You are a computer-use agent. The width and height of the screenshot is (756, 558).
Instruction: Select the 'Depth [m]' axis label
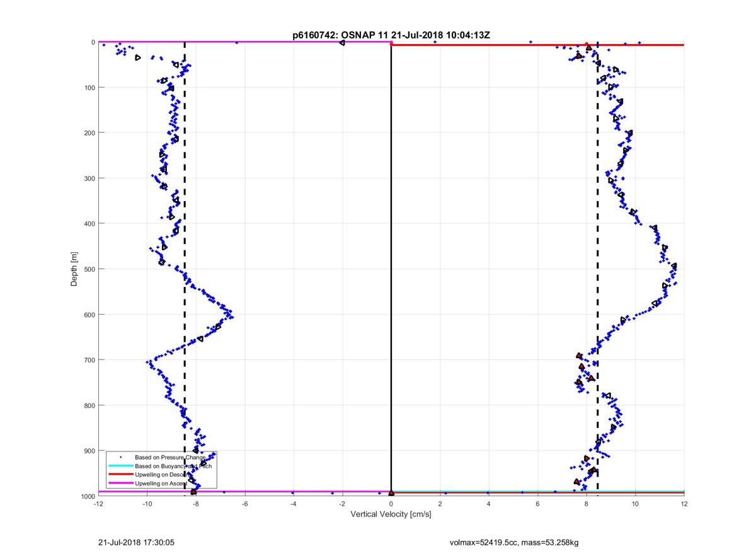(x=74, y=269)
